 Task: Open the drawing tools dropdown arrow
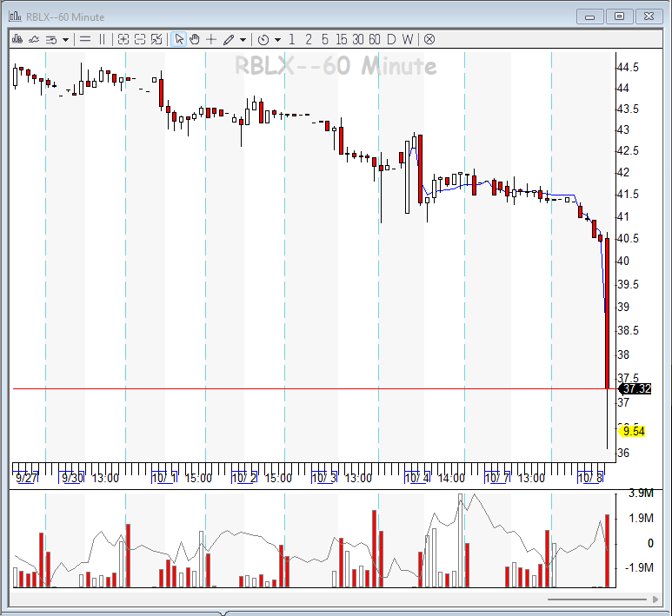[243, 40]
